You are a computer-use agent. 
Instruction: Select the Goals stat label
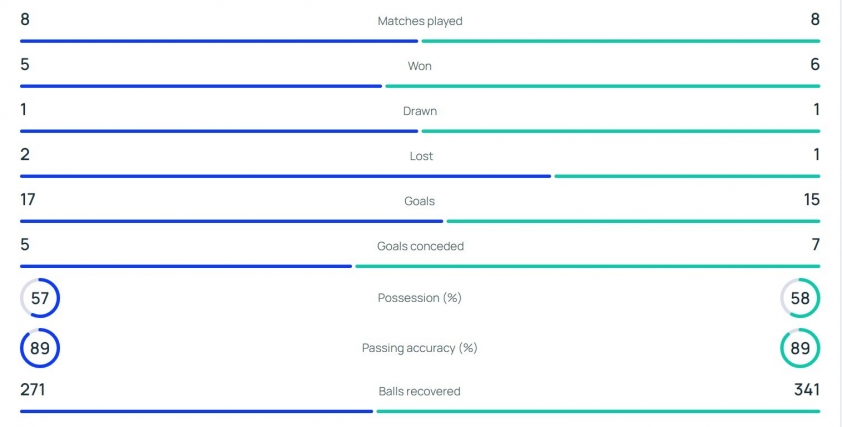(419, 201)
